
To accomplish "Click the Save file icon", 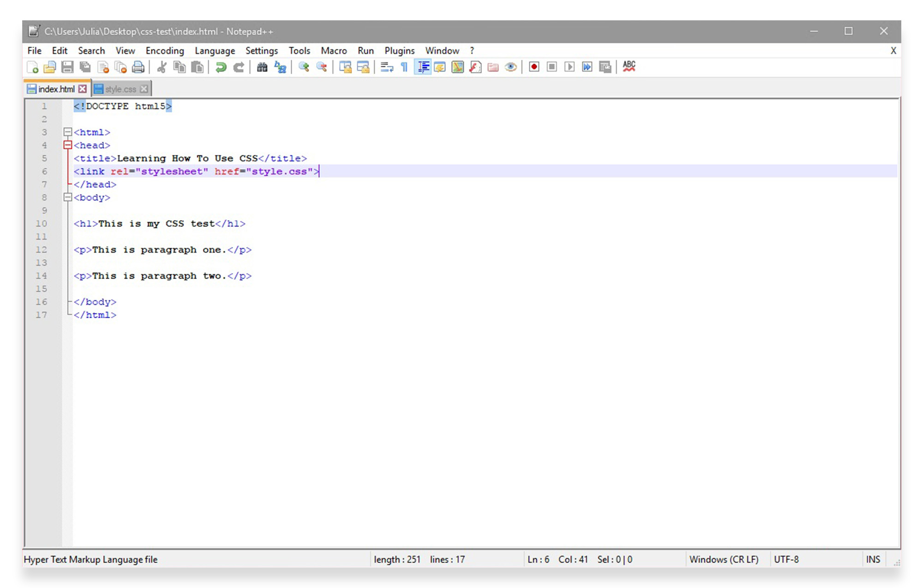I will click(67, 67).
